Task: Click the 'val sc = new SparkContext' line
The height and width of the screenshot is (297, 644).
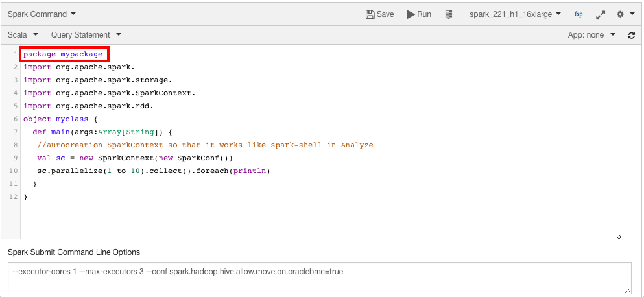Action: (x=135, y=158)
